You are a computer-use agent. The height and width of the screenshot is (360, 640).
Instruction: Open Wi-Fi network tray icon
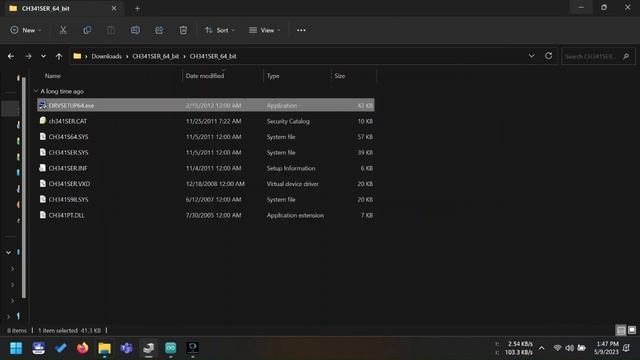click(557, 348)
